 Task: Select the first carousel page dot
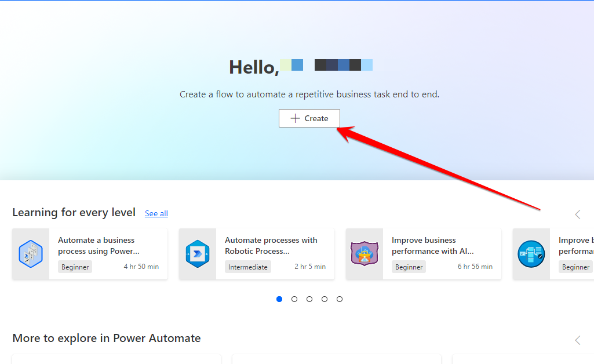(x=279, y=299)
